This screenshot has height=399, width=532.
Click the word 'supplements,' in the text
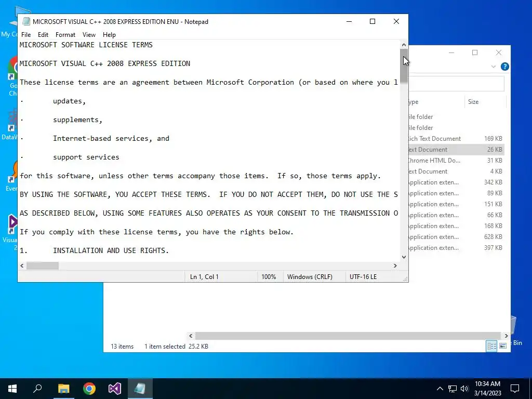point(77,120)
